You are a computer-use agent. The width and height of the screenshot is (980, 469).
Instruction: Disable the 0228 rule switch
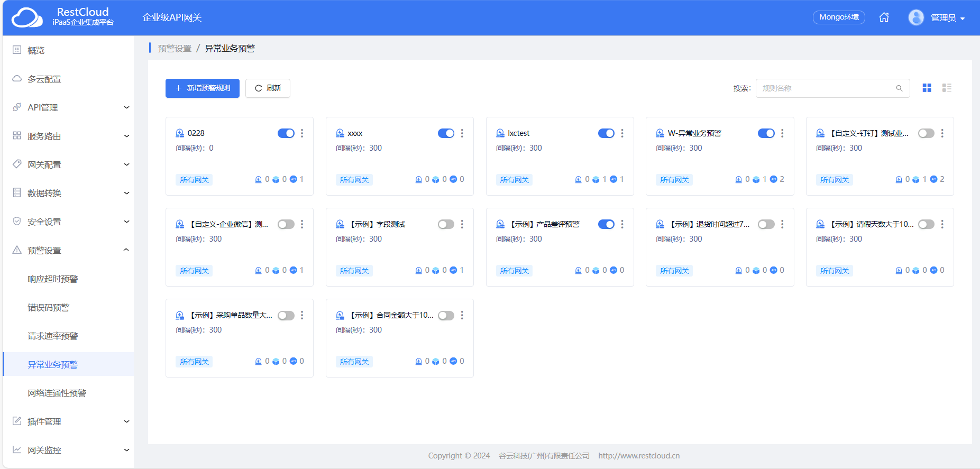coord(286,133)
